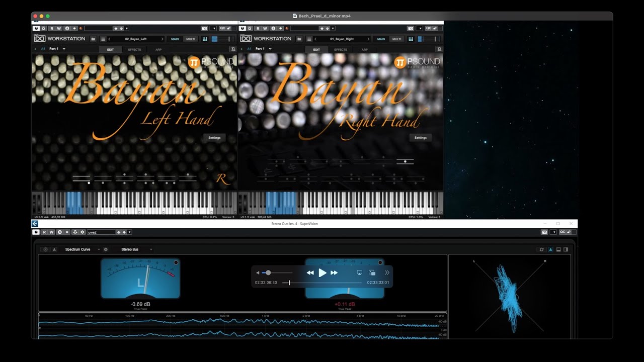The image size is (644, 362).
Task: Pause SuperVision measurement button
Action: 45,249
